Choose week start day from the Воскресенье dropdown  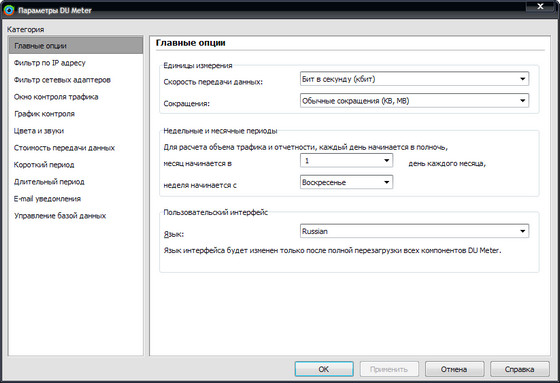[x=346, y=182]
